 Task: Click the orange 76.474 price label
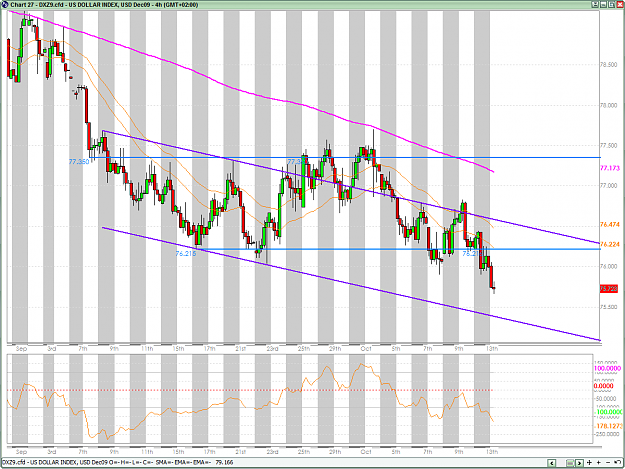point(610,225)
